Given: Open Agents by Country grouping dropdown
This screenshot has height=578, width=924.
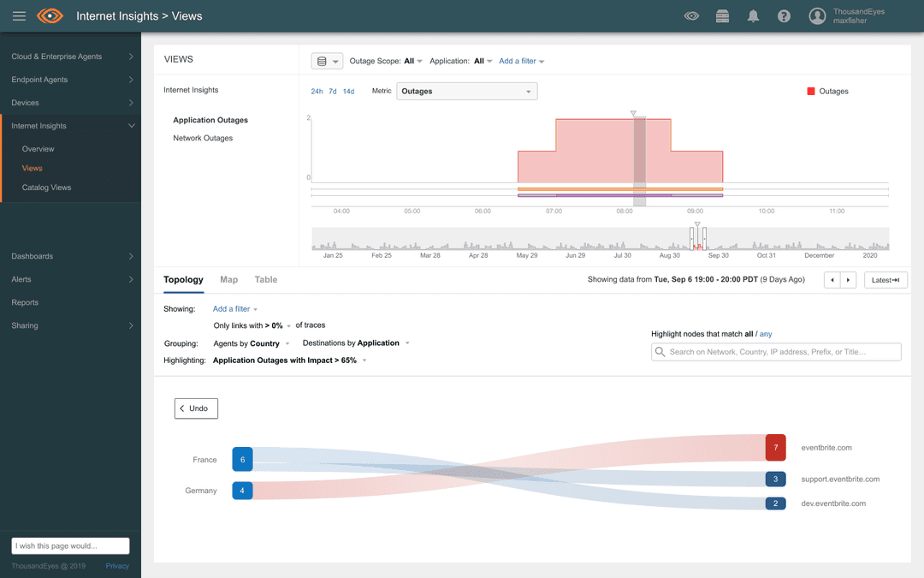Looking at the screenshot, I should point(252,343).
